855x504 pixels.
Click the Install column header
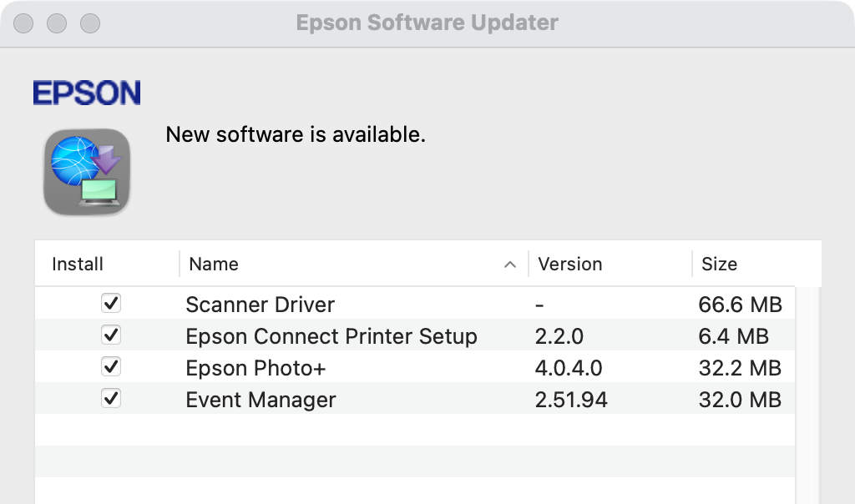pyautogui.click(x=77, y=265)
